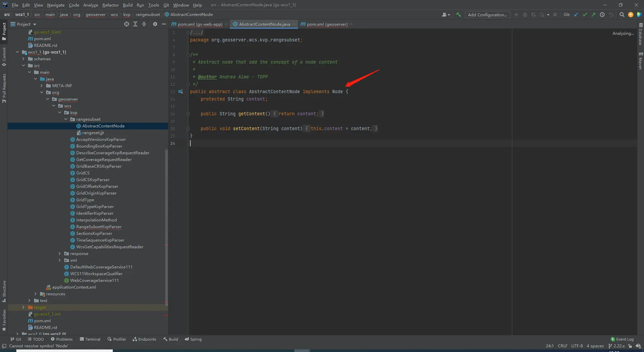
Task: Click the Git Update Project arrow
Action: [x=576, y=15]
